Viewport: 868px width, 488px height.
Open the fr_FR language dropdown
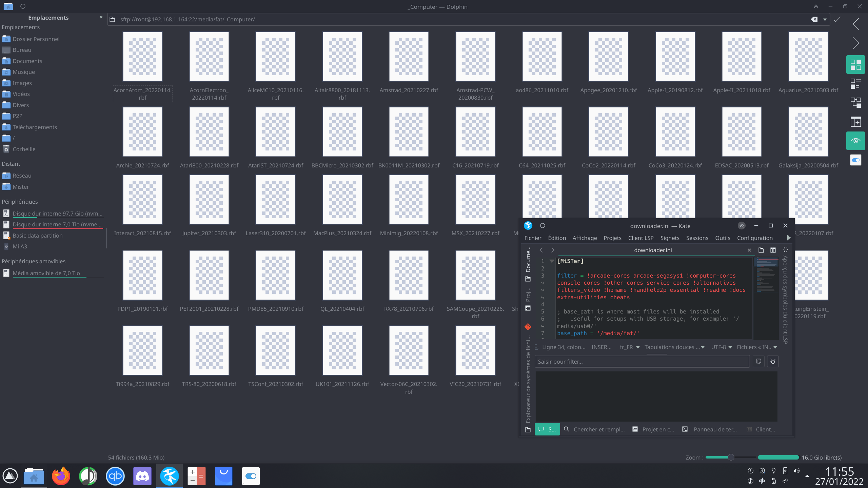point(629,347)
